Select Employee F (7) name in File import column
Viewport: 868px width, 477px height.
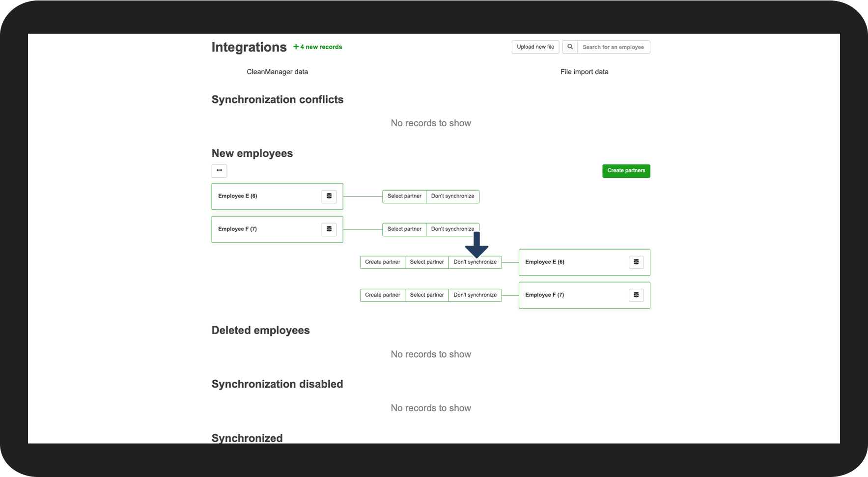tap(545, 295)
